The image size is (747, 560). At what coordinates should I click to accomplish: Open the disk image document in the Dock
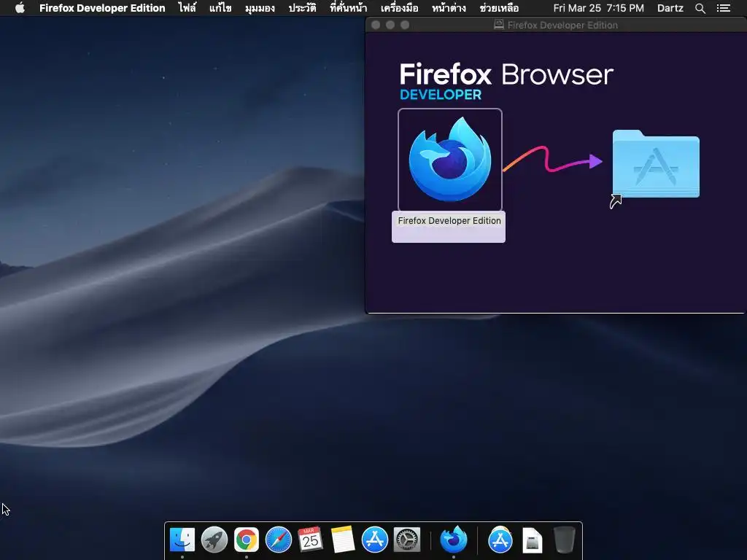point(532,540)
